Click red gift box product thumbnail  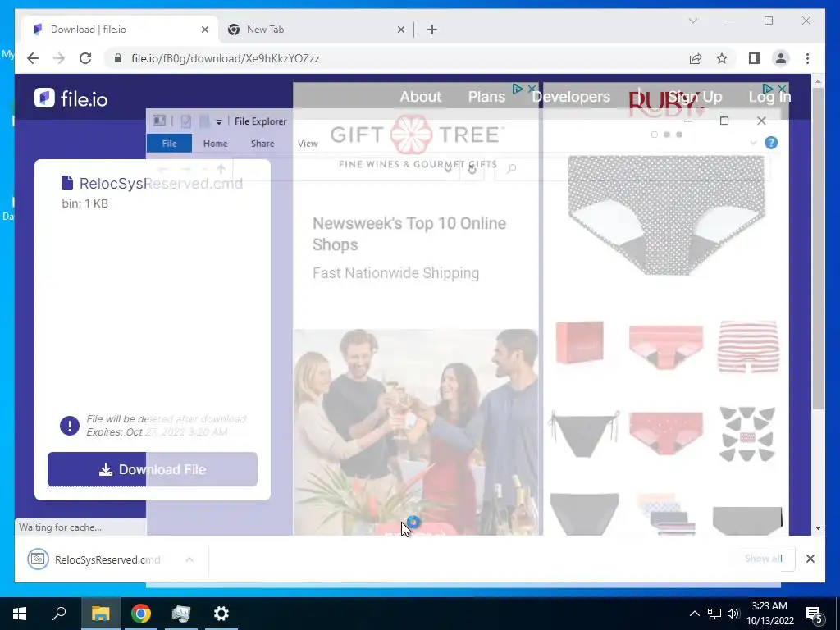580,342
